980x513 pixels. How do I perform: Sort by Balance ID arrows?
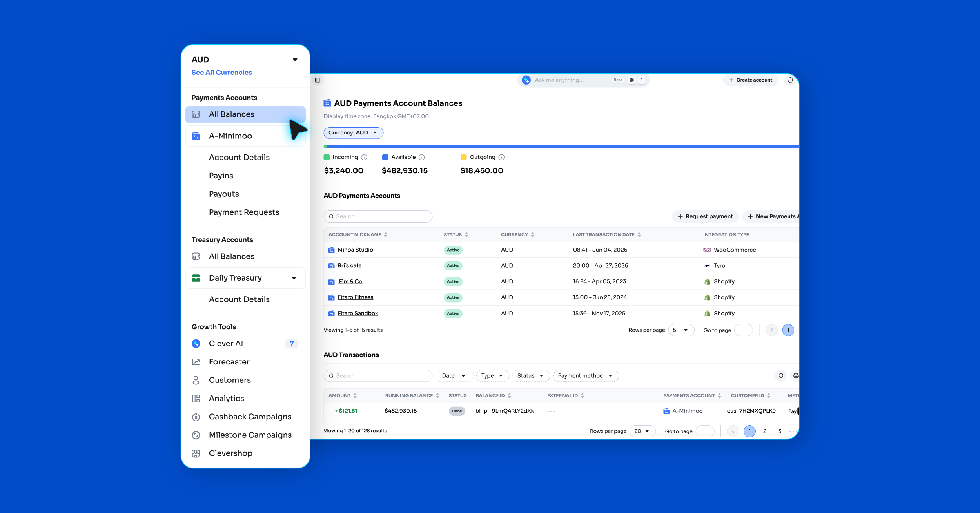coord(509,396)
